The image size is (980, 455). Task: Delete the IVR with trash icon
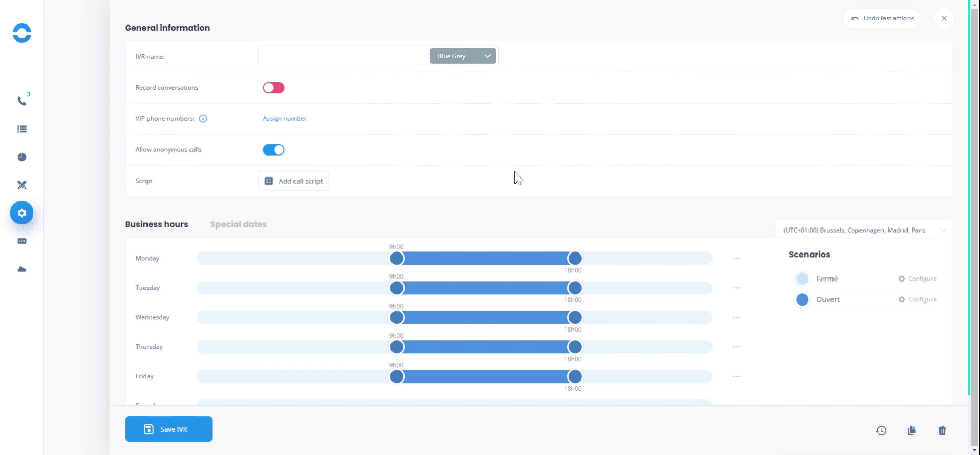(x=942, y=431)
